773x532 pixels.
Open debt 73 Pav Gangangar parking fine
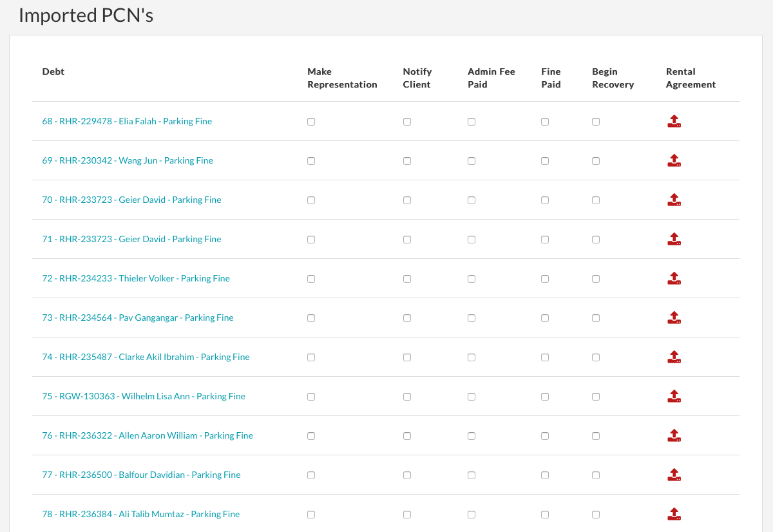pos(138,318)
